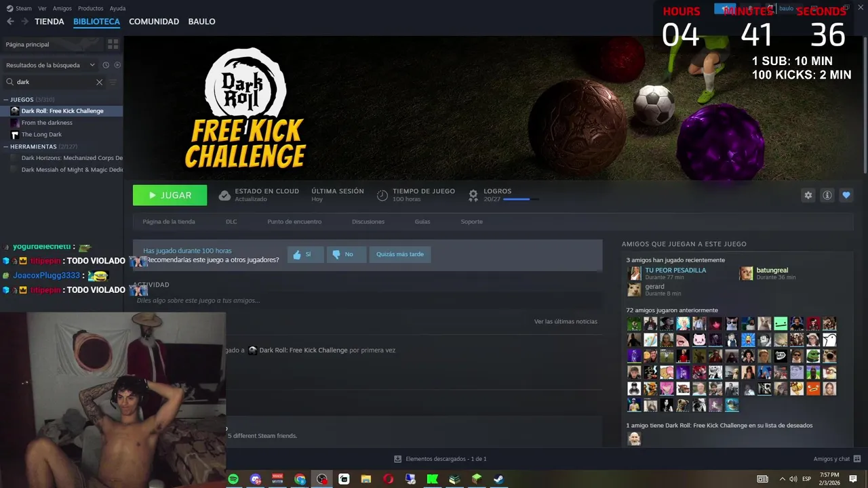
Task: Click thumbs up Sí recommendation
Action: [305, 254]
